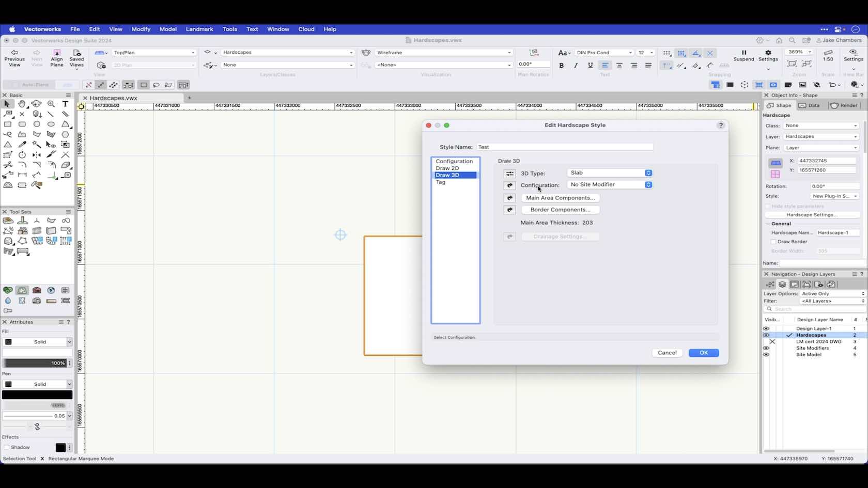
Task: Open Layer dropdown showing Hardscapes in Object Info
Action: tap(821, 136)
